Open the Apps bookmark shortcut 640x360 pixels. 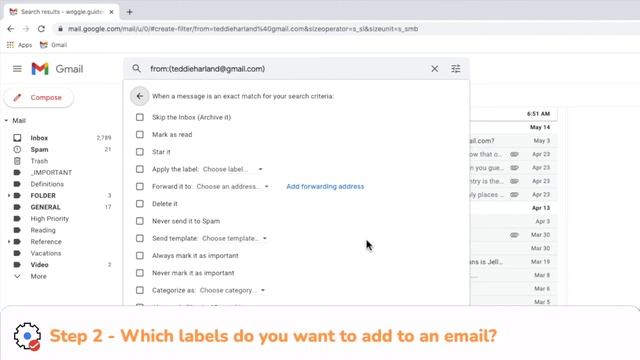click(x=19, y=45)
